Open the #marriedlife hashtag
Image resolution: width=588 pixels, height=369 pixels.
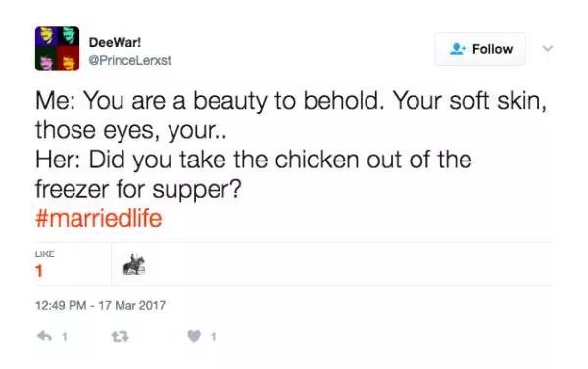99,219
